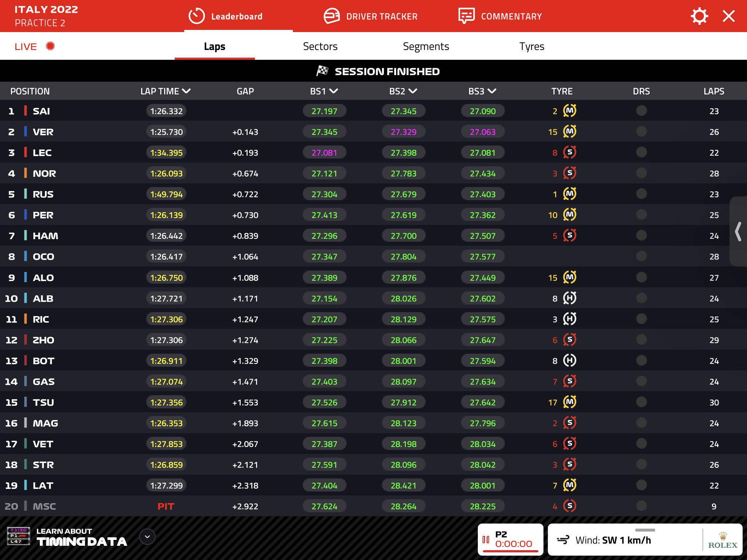Click HAM's soft tyre icon
Screen dimensions: 747x560
[x=570, y=235]
